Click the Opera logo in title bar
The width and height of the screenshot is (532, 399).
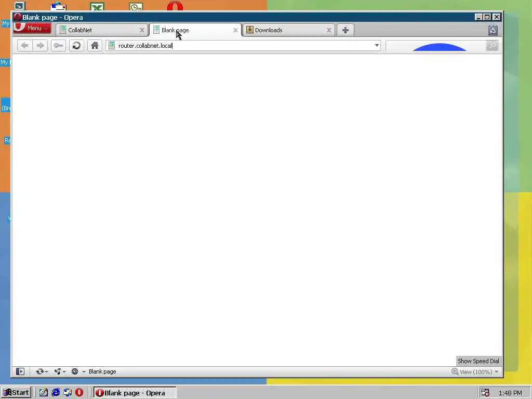click(x=17, y=17)
